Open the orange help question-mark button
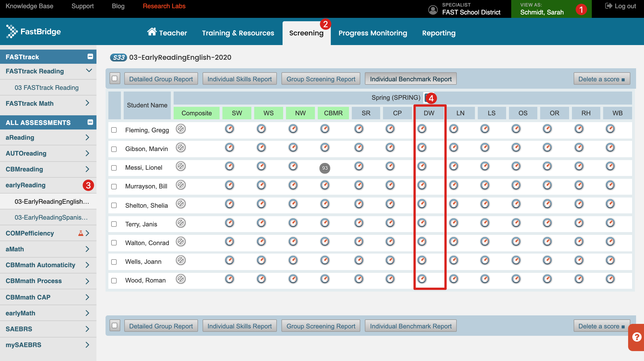This screenshot has width=644, height=361. (636, 337)
